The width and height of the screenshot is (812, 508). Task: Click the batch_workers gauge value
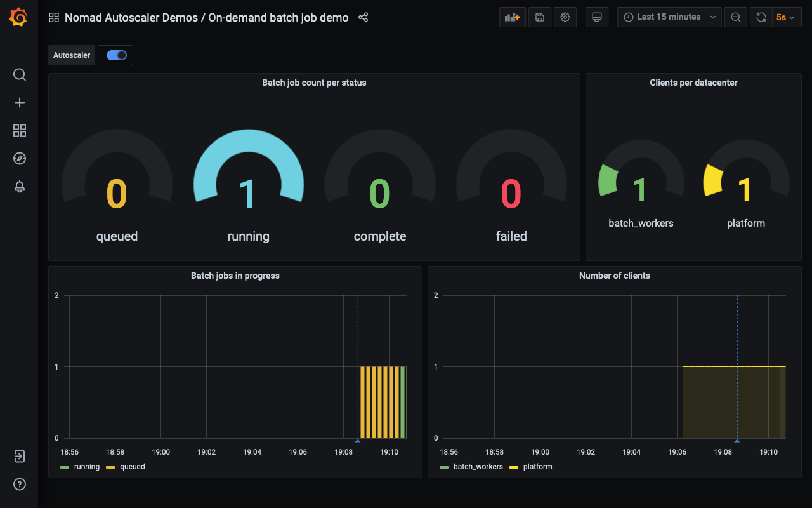point(641,190)
